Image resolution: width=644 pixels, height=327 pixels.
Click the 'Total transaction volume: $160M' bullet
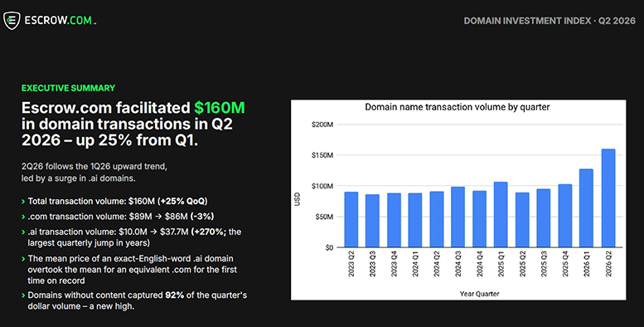(118, 201)
